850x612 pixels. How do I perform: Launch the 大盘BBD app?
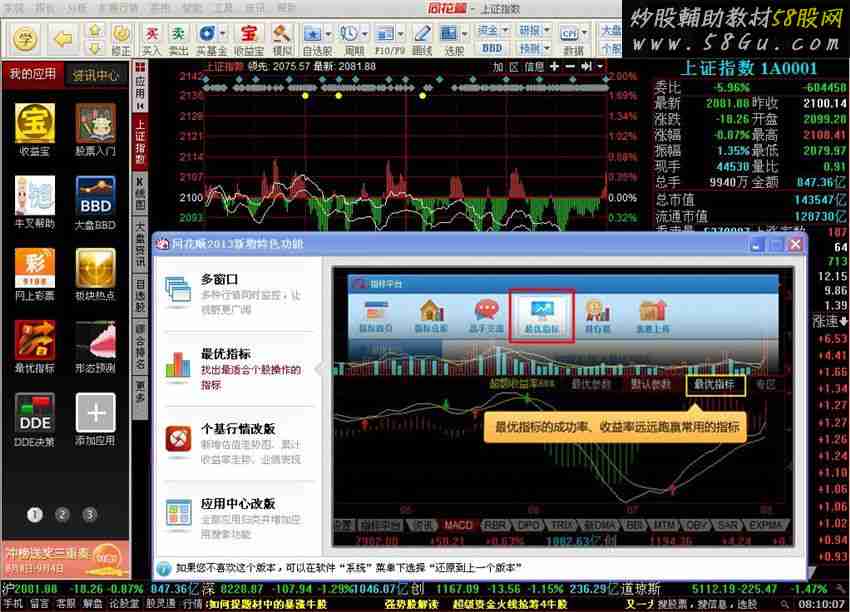(x=95, y=202)
